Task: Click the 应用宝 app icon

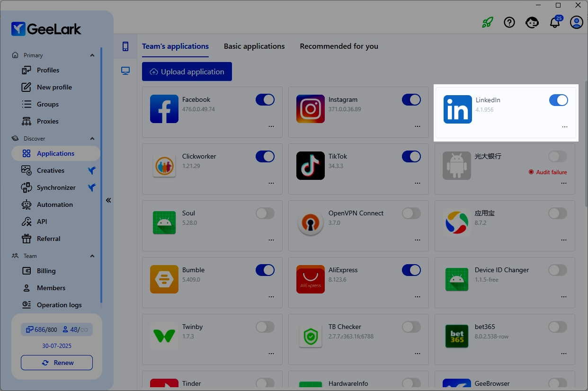Action: tap(457, 222)
